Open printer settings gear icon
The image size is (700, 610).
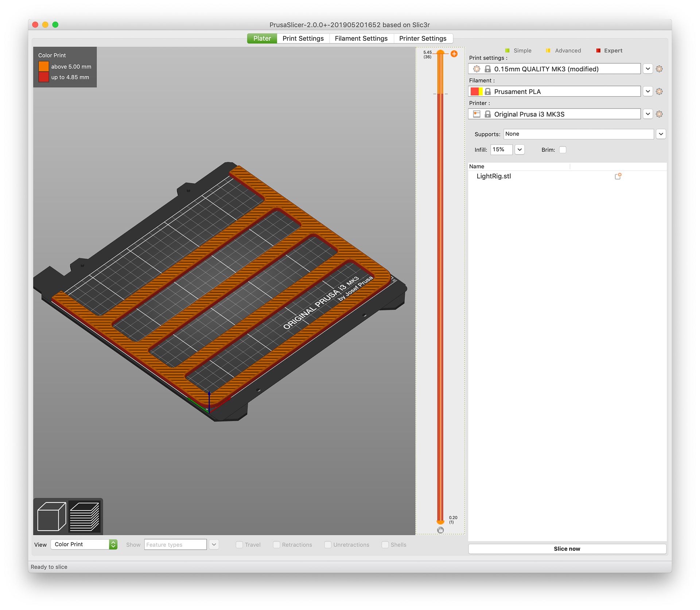(x=659, y=114)
